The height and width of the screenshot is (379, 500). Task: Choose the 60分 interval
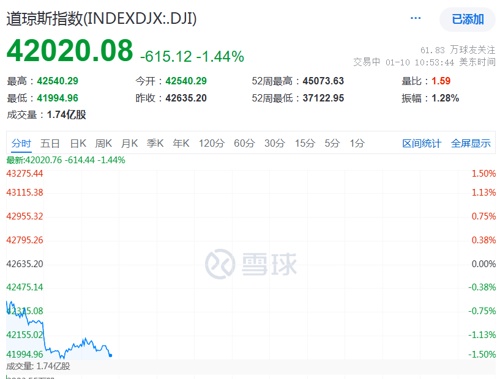tap(244, 143)
